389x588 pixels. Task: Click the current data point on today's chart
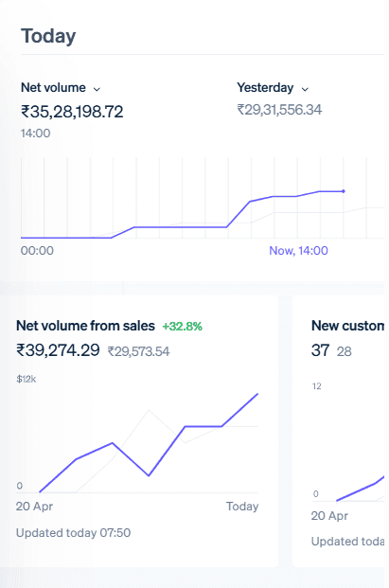(344, 191)
